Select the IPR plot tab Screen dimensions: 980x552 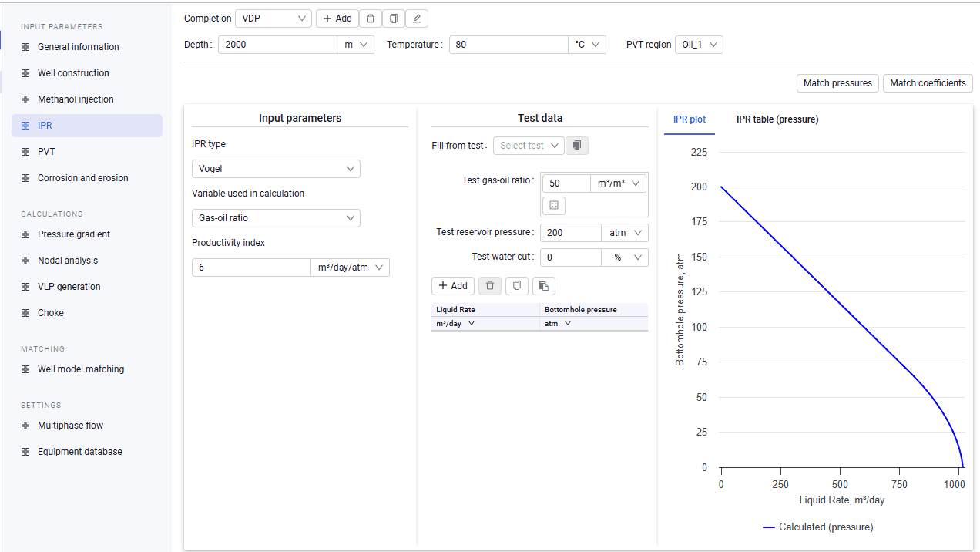click(690, 119)
